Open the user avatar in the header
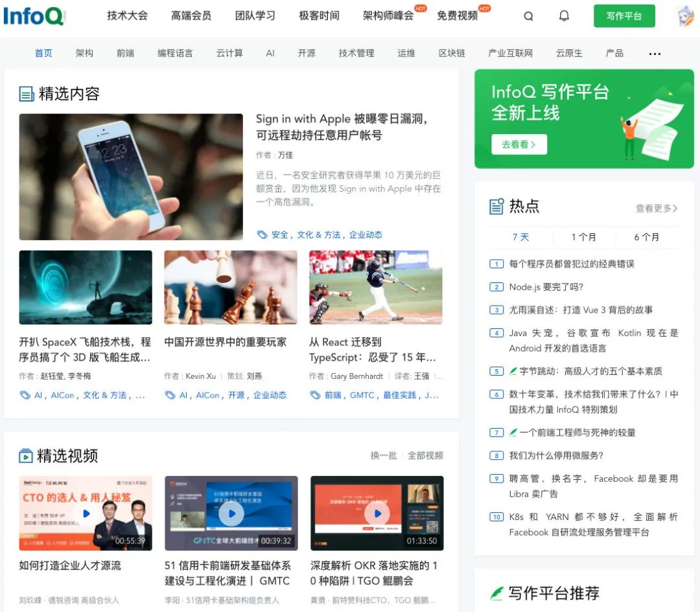700x612 pixels. pyautogui.click(x=685, y=16)
